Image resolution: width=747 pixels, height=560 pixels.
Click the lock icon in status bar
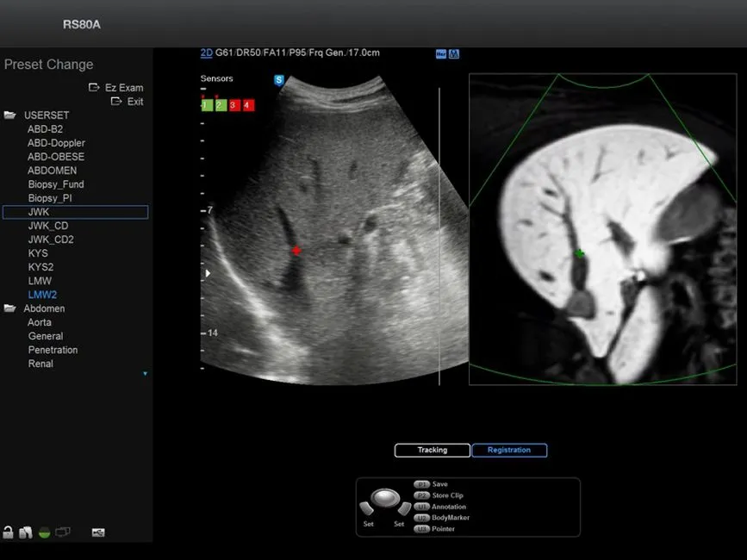tap(9, 533)
